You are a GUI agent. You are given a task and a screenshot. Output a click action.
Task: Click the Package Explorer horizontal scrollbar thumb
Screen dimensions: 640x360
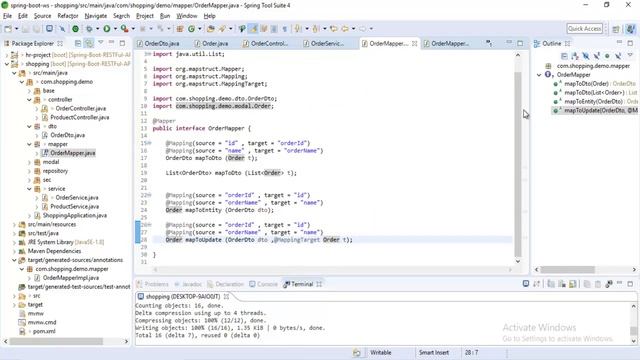point(56,341)
